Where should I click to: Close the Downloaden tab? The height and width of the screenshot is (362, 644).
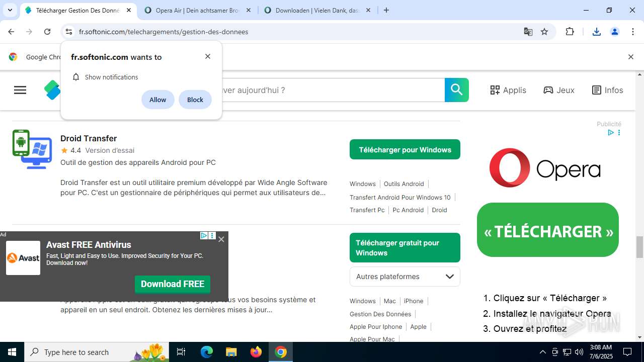tap(368, 10)
